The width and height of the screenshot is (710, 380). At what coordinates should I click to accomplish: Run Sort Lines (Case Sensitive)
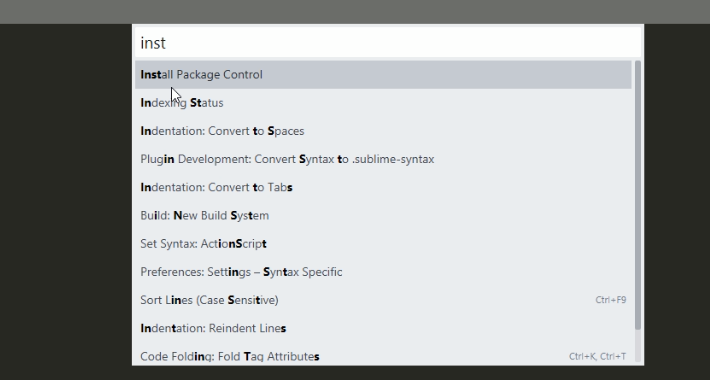(383, 300)
